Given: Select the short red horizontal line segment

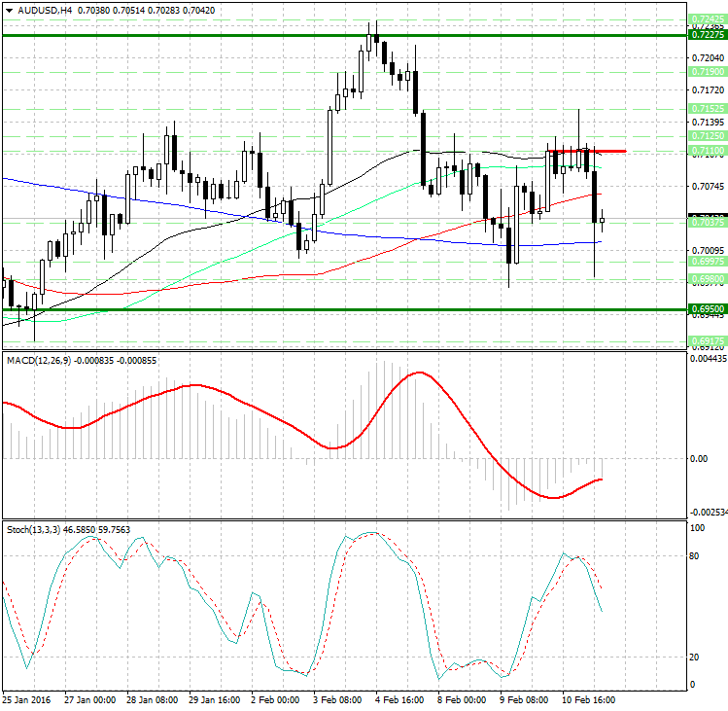Looking at the screenshot, I should coord(585,151).
